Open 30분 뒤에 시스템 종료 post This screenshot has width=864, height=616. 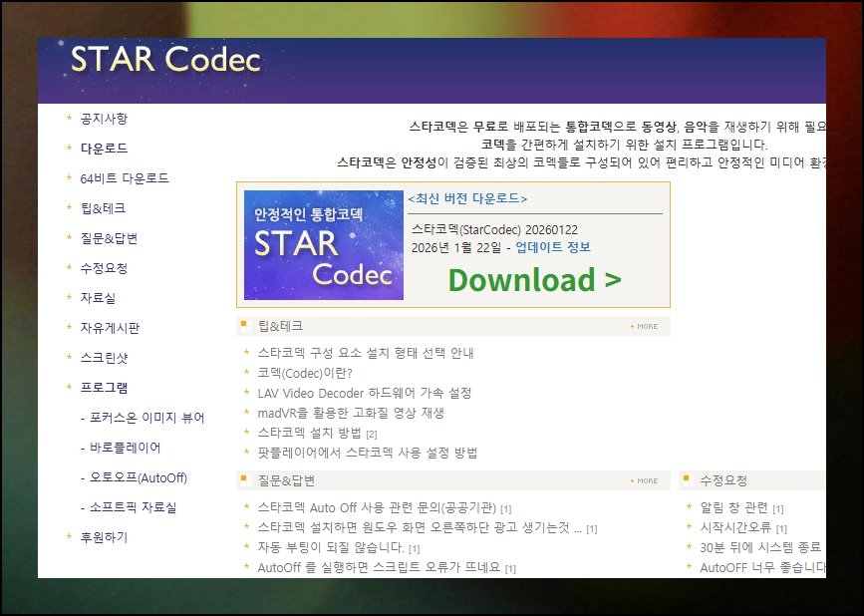(x=760, y=547)
